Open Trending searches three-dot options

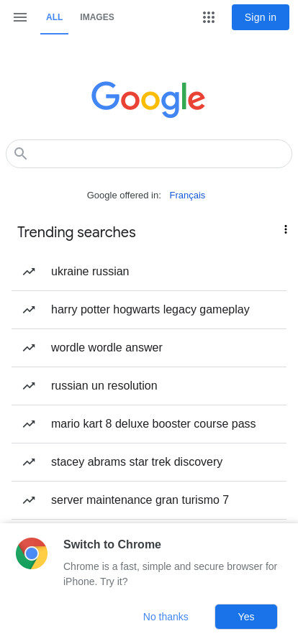point(286,229)
